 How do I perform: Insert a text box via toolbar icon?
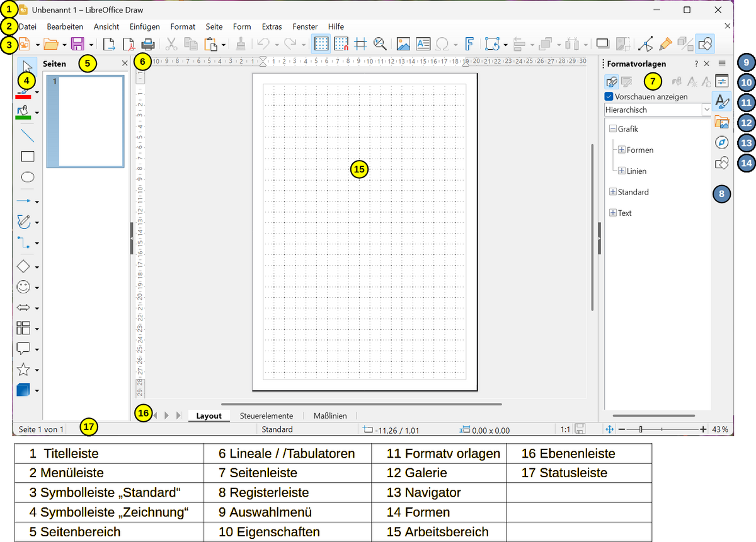point(423,44)
